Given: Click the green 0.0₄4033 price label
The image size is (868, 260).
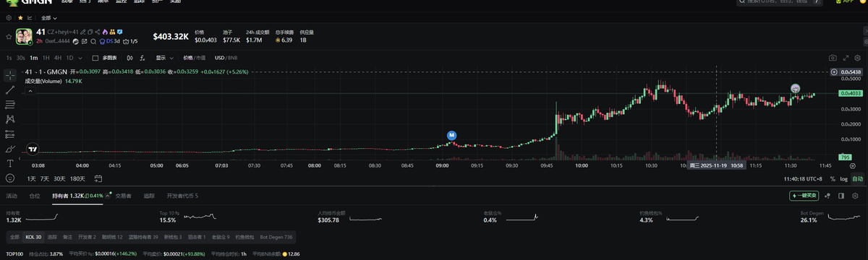Looking at the screenshot, I should 851,93.
